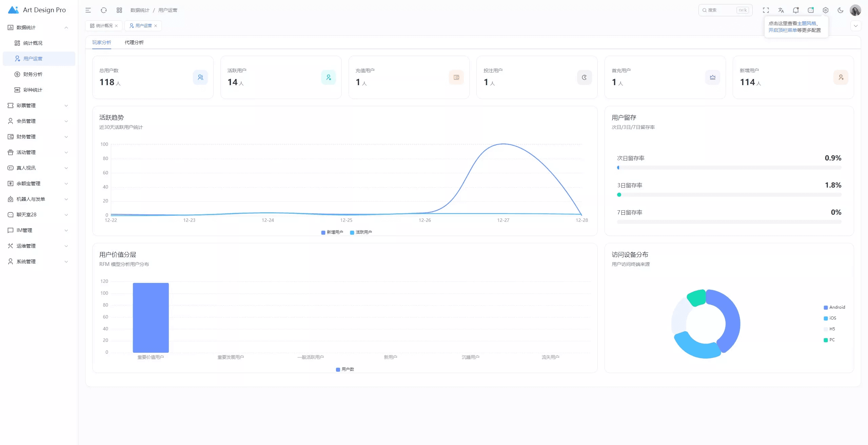Viewport: 868px width, 445px height.
Task: Enter fullscreen mode via header icon
Action: tap(766, 10)
